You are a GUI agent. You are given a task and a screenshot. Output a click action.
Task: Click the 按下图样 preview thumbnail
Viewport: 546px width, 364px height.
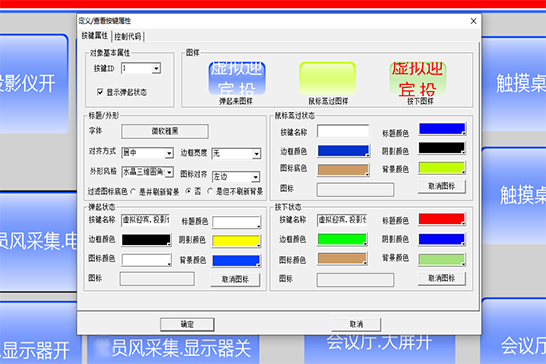click(418, 78)
